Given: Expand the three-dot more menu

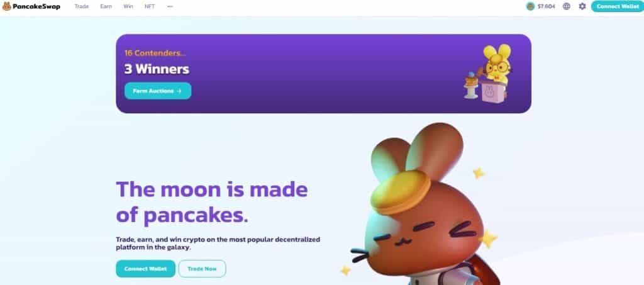Looking at the screenshot, I should coord(170,6).
